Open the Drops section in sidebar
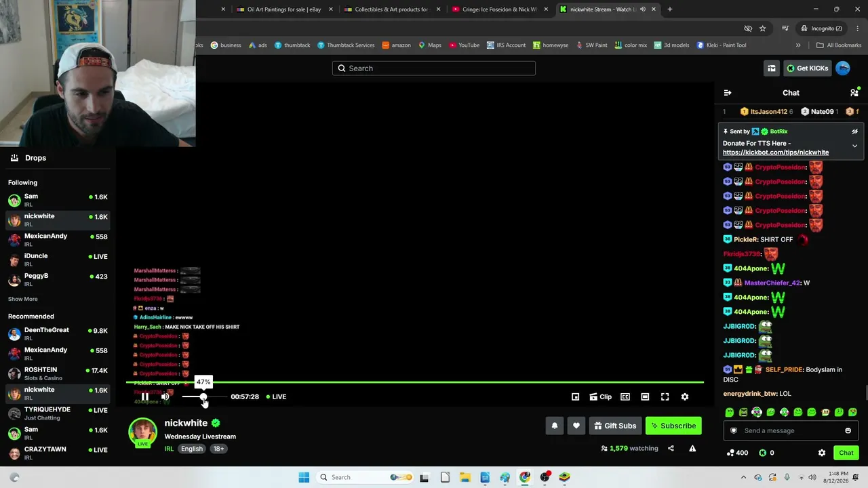 (x=57, y=158)
